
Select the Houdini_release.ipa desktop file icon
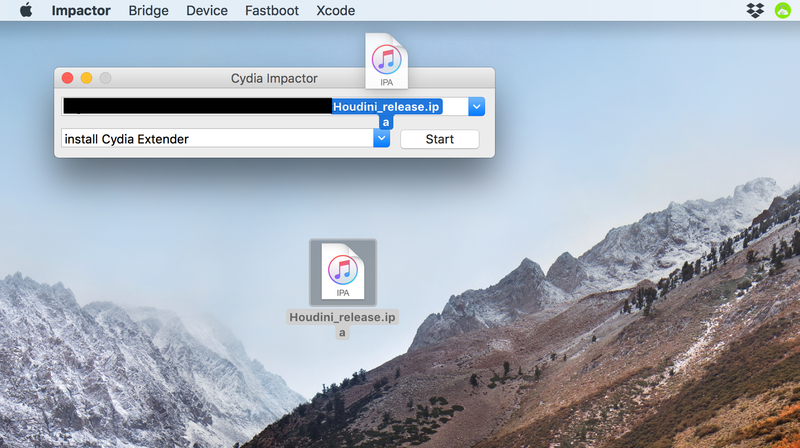tap(343, 272)
